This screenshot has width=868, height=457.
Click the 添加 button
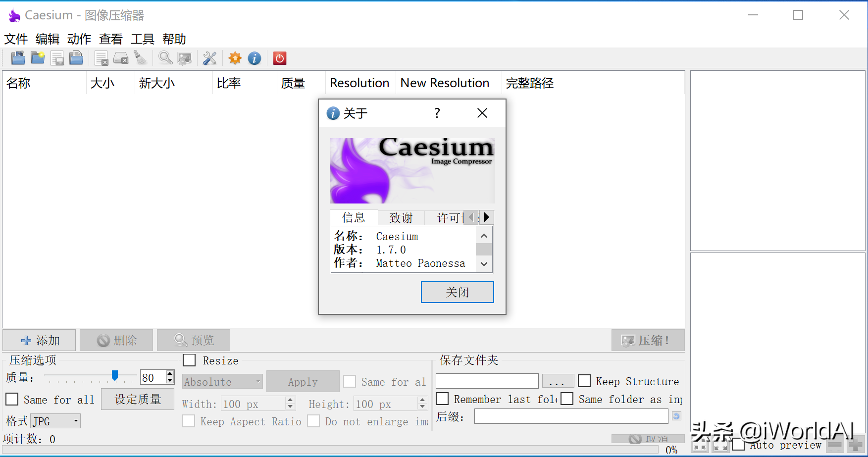pos(40,340)
